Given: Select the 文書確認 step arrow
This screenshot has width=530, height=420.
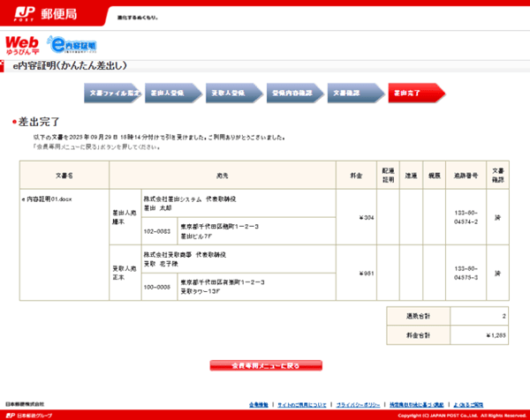Looking at the screenshot, I should point(356,93).
